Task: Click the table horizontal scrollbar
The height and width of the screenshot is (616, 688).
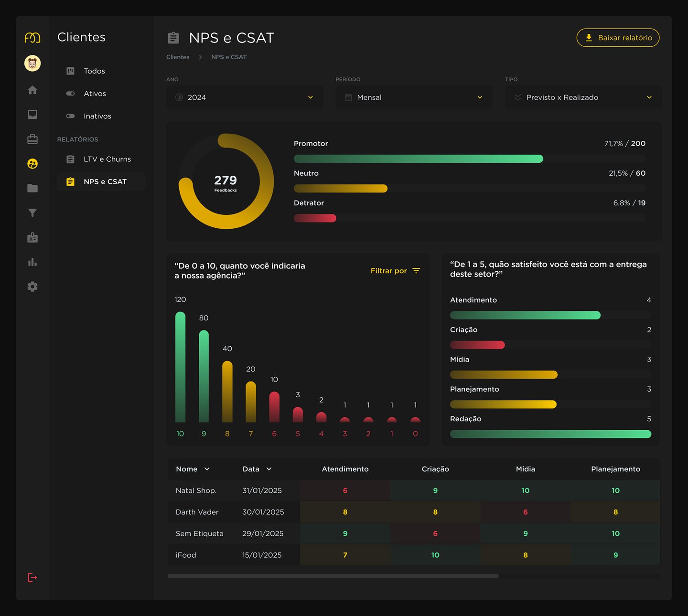Action: pos(333,576)
